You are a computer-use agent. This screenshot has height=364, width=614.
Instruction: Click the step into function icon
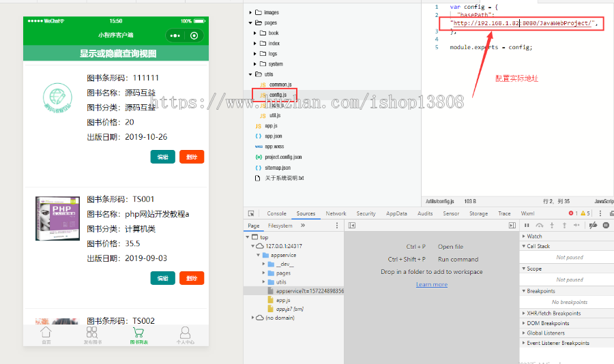552,226
